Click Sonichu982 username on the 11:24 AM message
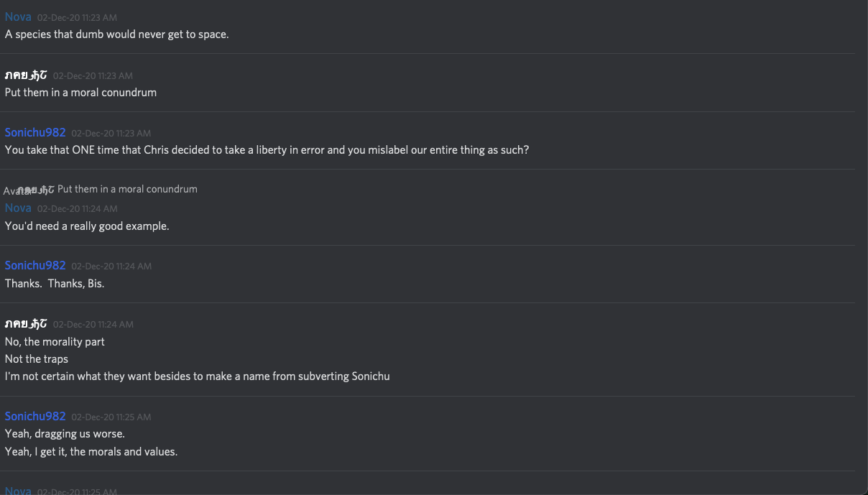Screen dimensions: 868x495 coord(35,265)
